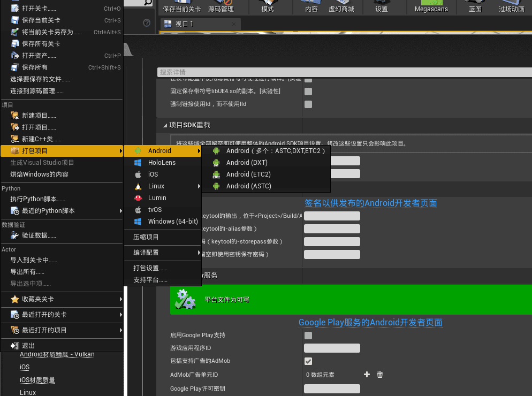Select the Zip Project menu item
Image resolution: width=532 pixels, height=396 pixels.
pyautogui.click(x=163, y=237)
